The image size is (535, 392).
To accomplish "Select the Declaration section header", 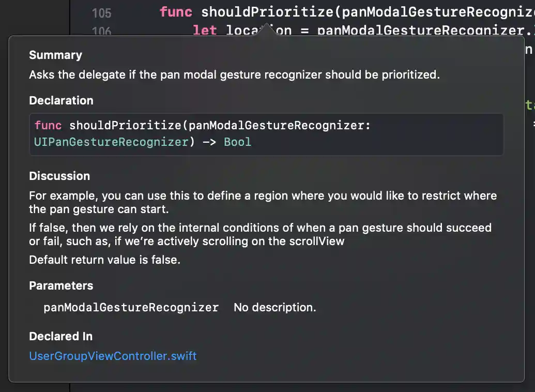I will click(x=61, y=100).
